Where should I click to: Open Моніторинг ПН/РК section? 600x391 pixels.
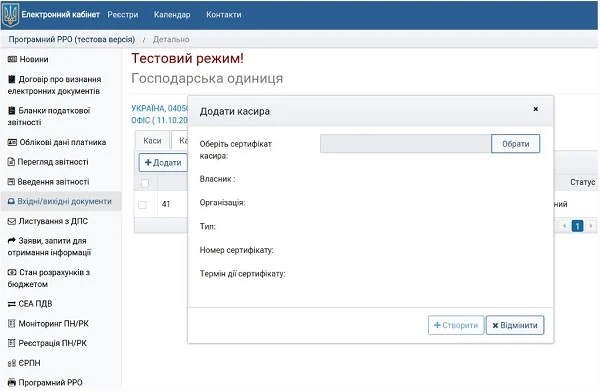(x=54, y=324)
